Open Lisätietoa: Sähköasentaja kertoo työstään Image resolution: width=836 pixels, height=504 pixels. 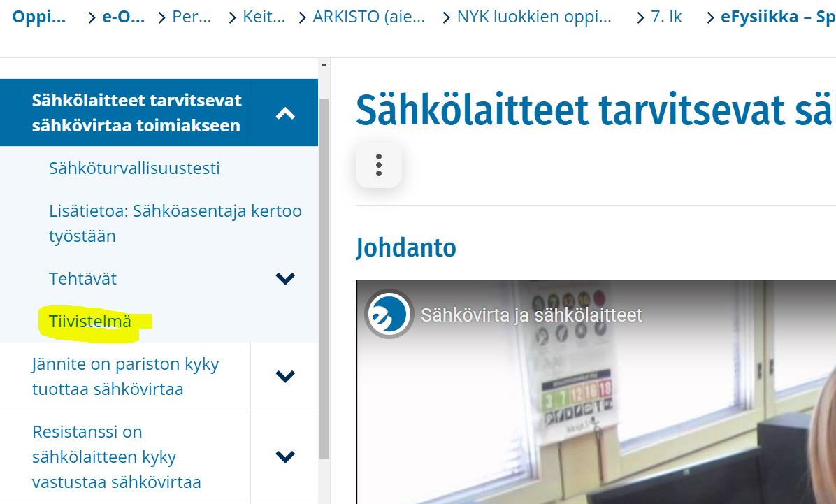[175, 224]
